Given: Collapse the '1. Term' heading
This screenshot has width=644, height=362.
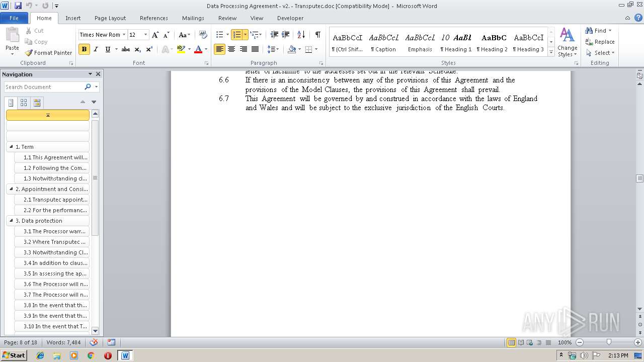Looking at the screenshot, I should [11, 147].
